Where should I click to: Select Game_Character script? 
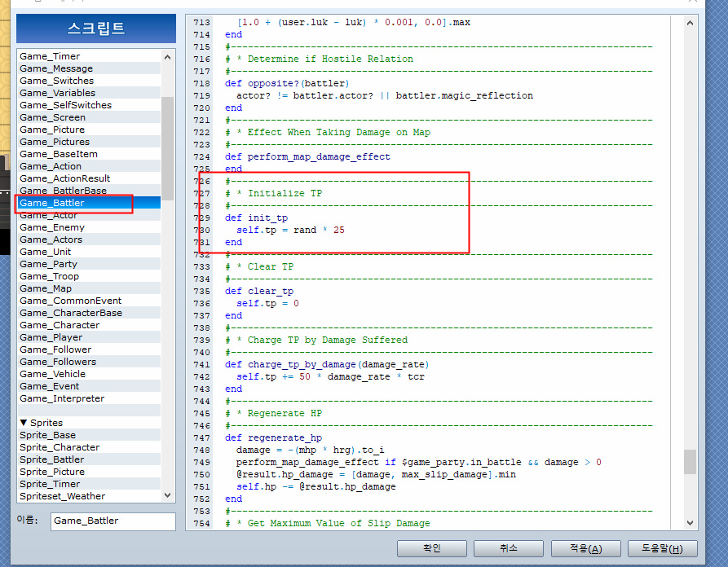click(89, 325)
